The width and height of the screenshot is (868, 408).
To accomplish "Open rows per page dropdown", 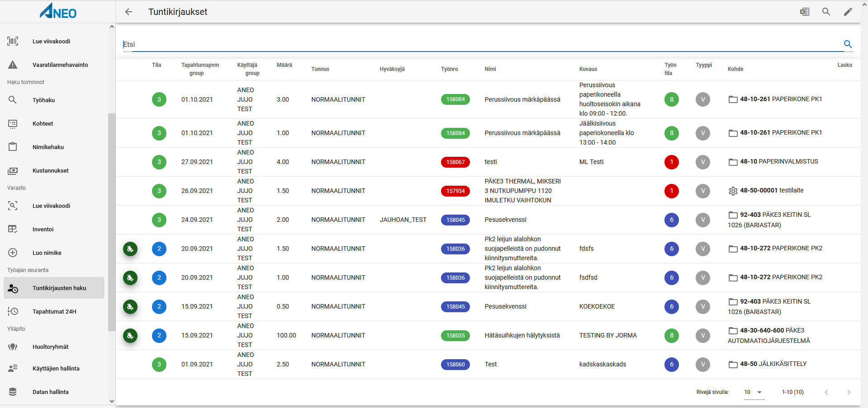I will coord(754,392).
